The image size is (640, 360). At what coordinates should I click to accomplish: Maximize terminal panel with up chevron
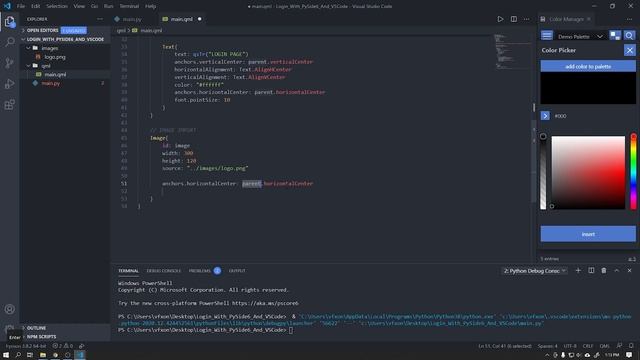coord(617,271)
